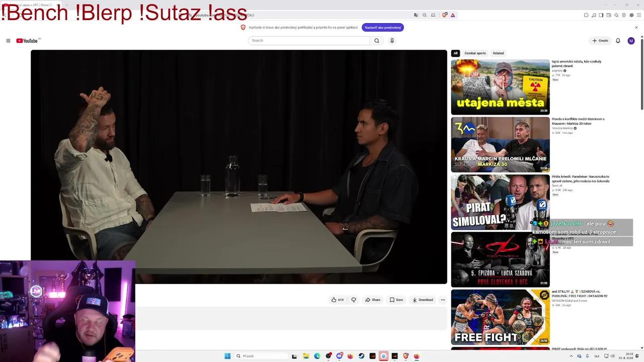The width and height of the screenshot is (644, 362).
Task: Dislike the video
Action: [x=354, y=300]
